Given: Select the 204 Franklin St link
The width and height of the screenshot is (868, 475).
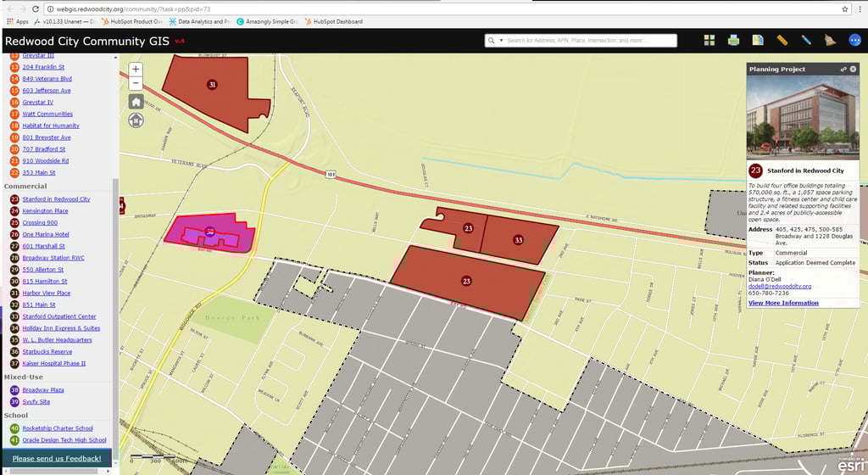Looking at the screenshot, I should click(x=43, y=67).
